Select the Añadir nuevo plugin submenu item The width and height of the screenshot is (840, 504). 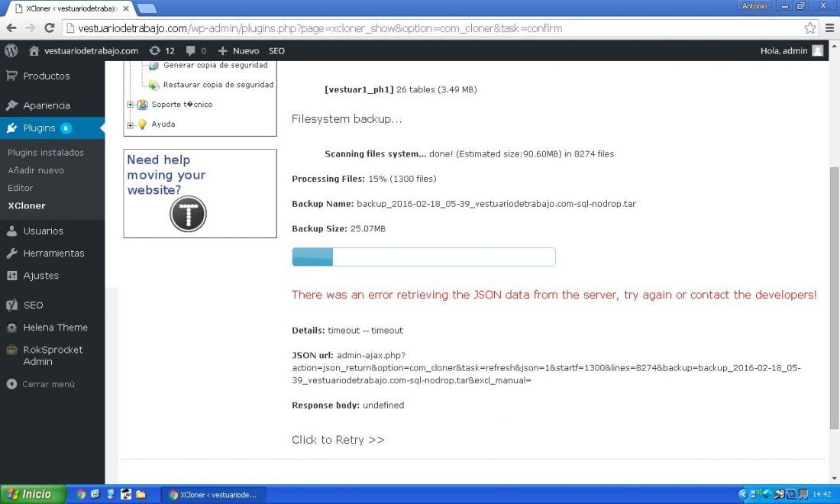(36, 170)
